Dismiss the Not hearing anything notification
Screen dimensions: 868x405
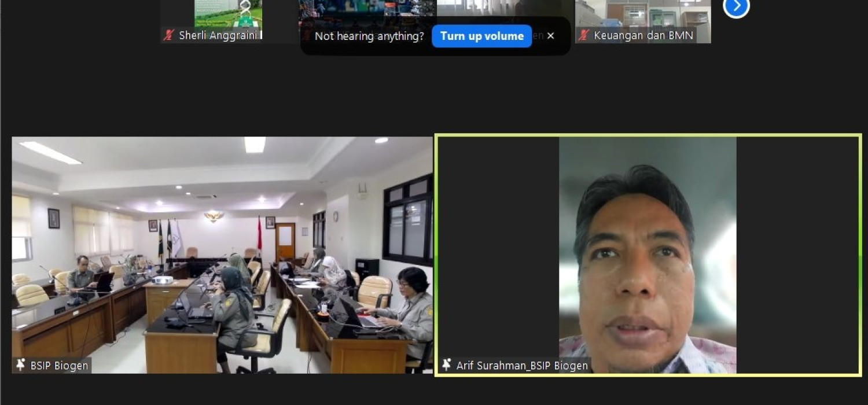pyautogui.click(x=550, y=36)
